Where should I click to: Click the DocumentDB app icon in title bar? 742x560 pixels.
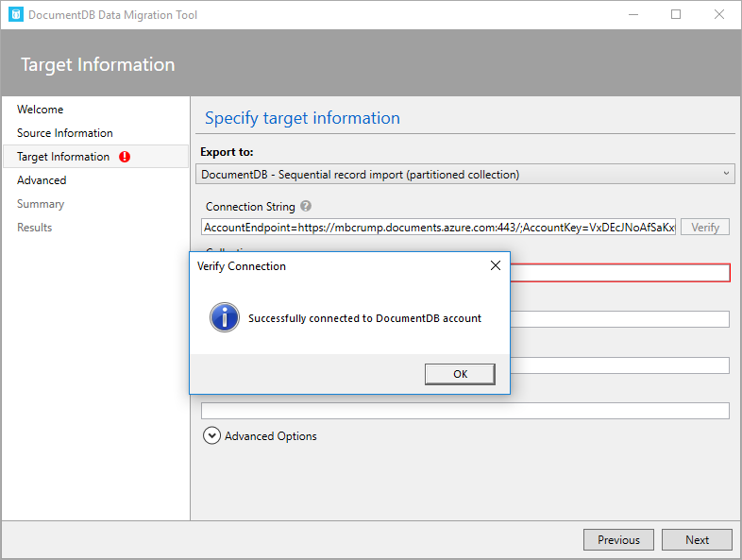pos(16,14)
